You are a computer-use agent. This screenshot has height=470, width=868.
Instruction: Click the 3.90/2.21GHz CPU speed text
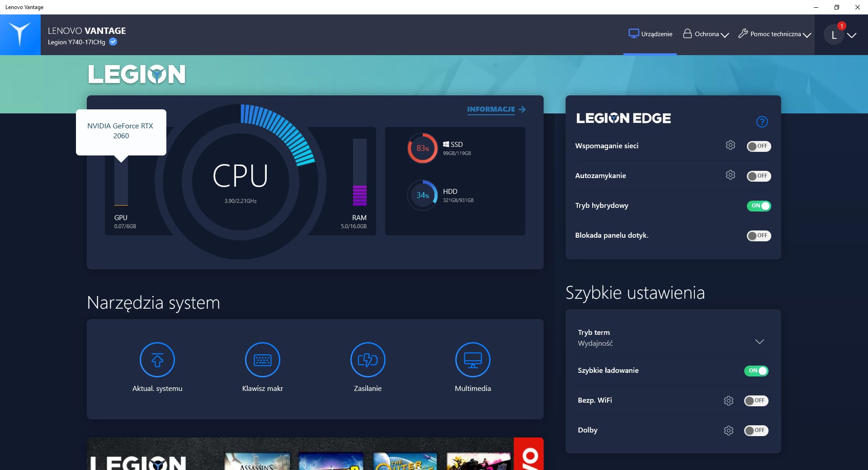(241, 201)
